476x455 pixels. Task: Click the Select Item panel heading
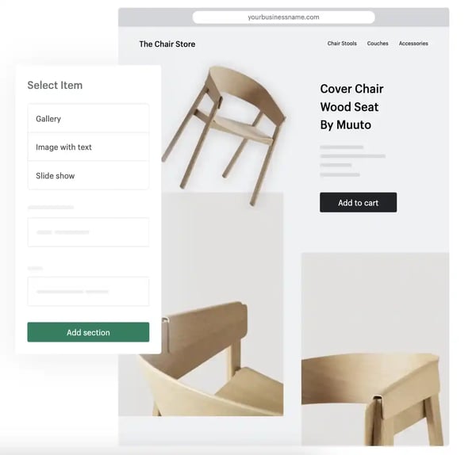coord(55,86)
